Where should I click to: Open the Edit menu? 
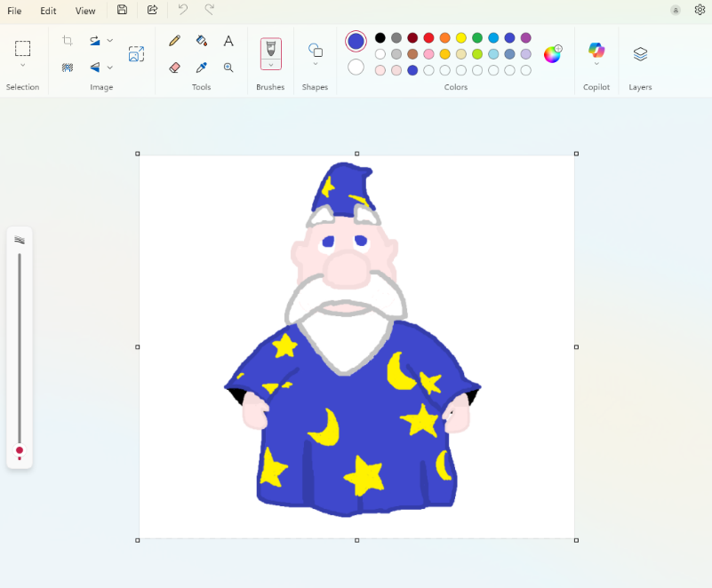click(x=48, y=11)
